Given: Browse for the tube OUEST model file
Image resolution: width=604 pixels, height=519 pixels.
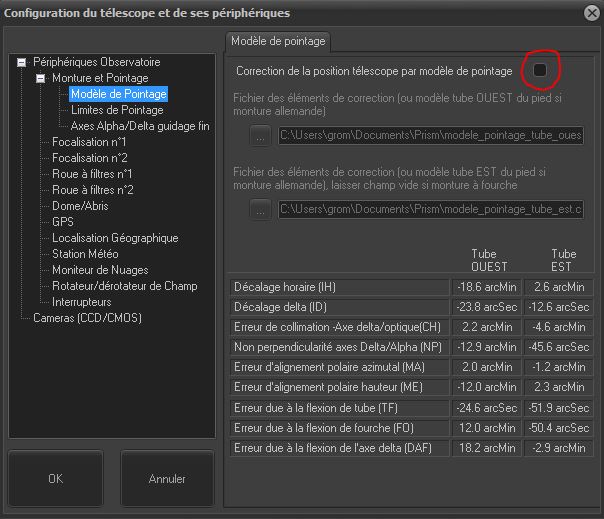Looking at the screenshot, I should tap(259, 134).
